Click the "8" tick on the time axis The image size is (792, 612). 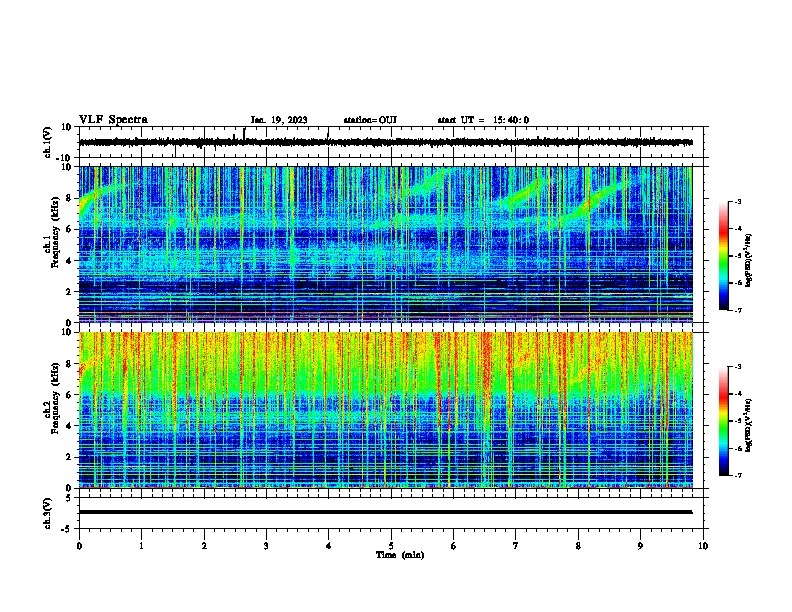coord(578,546)
